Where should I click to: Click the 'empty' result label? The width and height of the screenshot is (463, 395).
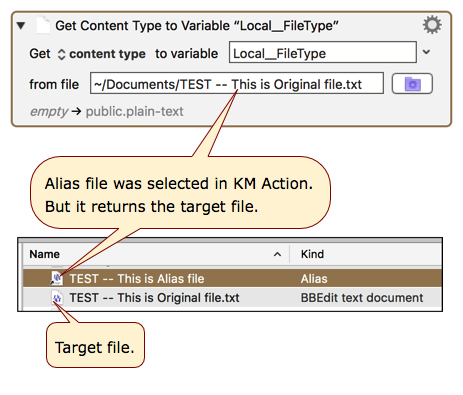pyautogui.click(x=49, y=112)
